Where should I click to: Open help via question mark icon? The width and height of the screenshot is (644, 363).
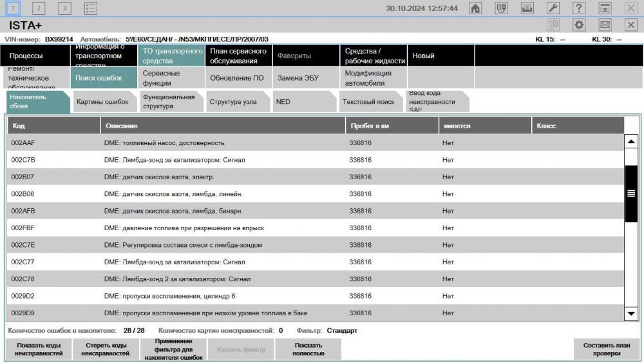click(x=579, y=8)
